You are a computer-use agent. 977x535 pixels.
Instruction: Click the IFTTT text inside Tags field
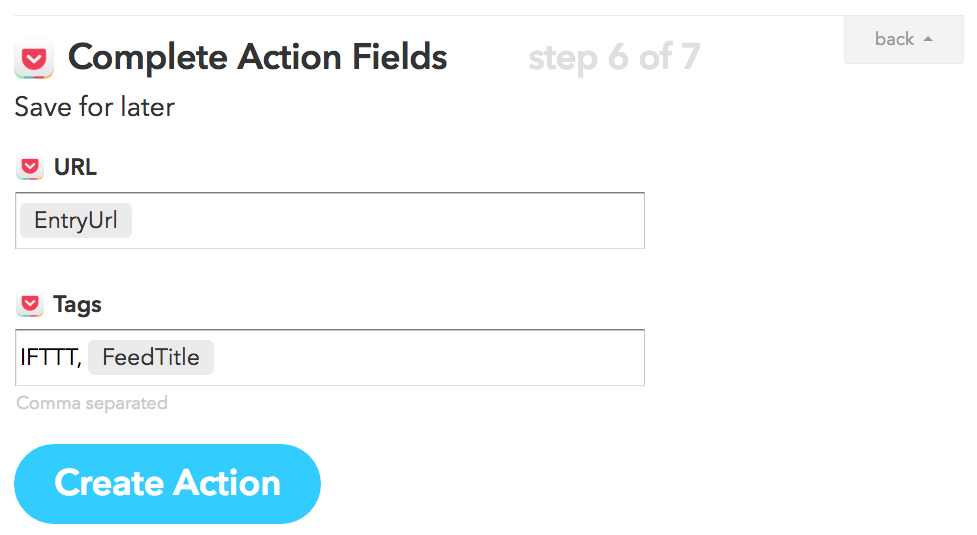(x=50, y=357)
